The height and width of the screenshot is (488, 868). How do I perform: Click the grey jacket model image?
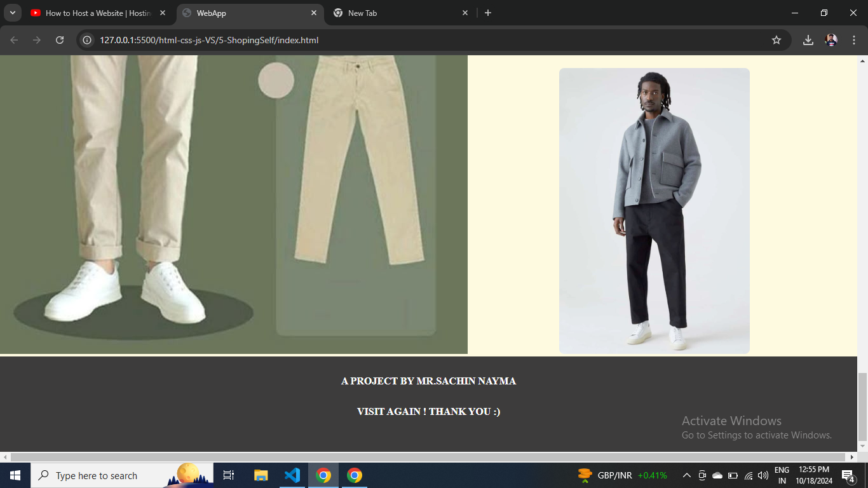pyautogui.click(x=654, y=211)
